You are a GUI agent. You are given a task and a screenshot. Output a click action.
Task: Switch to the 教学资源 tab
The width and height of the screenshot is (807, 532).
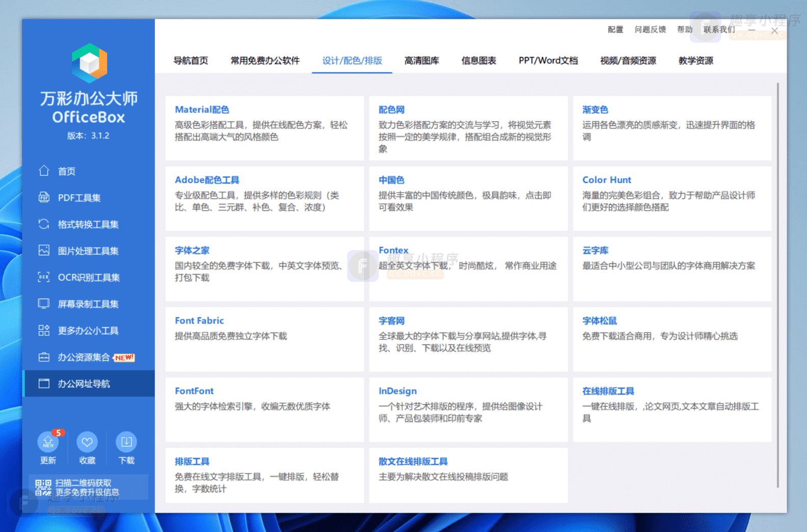(696, 61)
